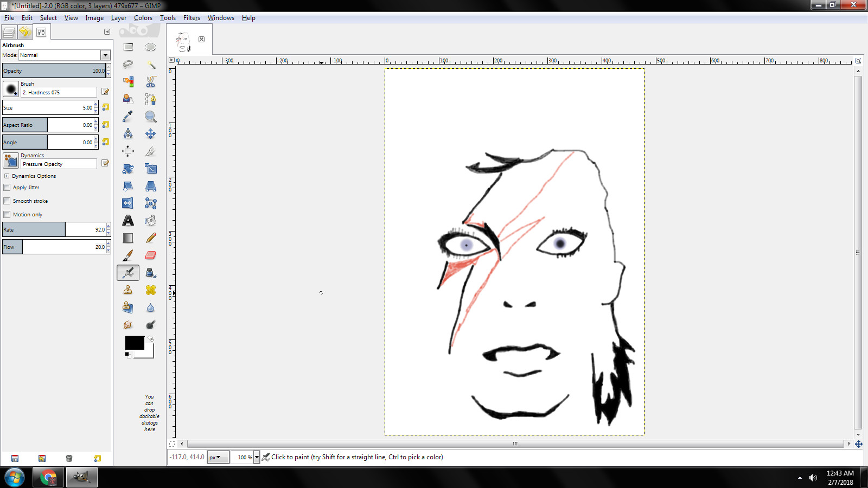Image resolution: width=868 pixels, height=488 pixels.
Task: Select the Smudge tool
Action: pyautogui.click(x=128, y=325)
